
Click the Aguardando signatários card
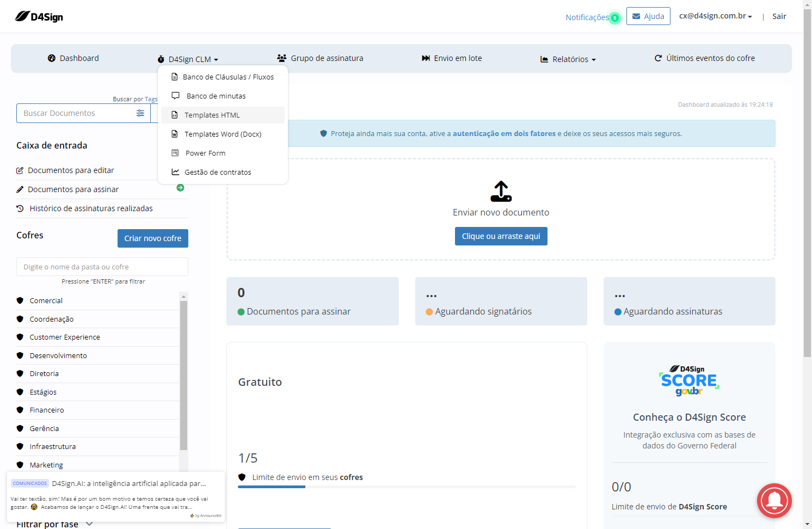point(501,302)
